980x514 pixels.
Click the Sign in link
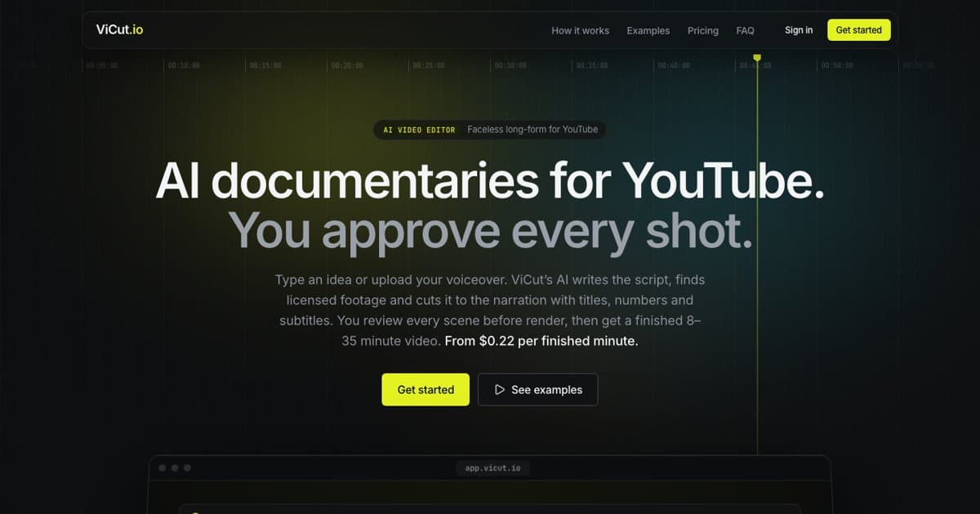(798, 30)
